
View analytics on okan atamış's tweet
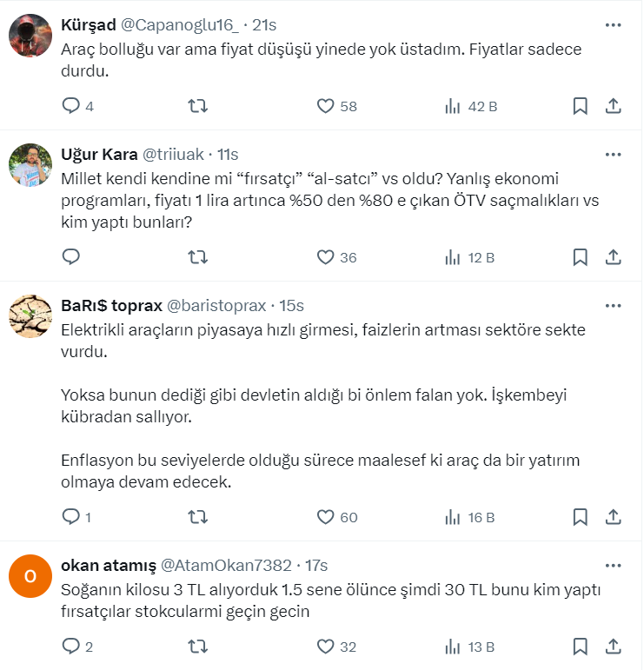[x=452, y=647]
